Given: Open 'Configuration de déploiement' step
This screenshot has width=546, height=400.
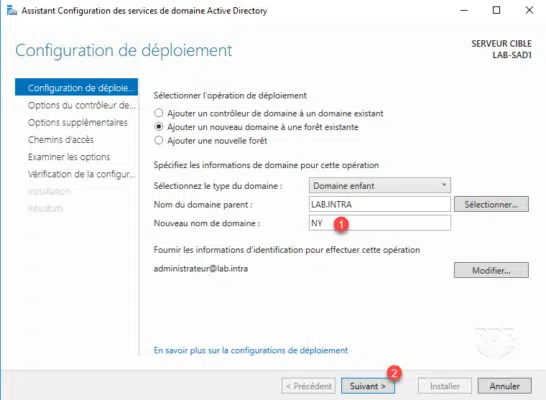Looking at the screenshot, I should 77,88.
